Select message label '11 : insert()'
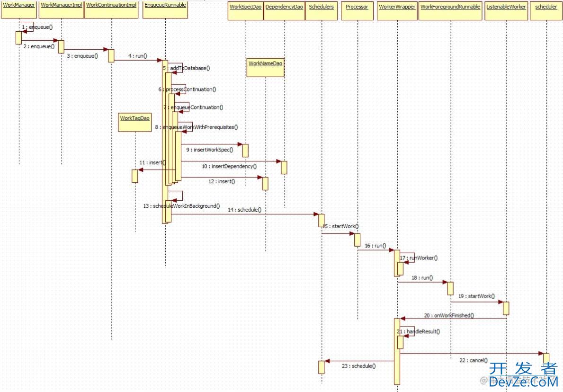 (152, 162)
